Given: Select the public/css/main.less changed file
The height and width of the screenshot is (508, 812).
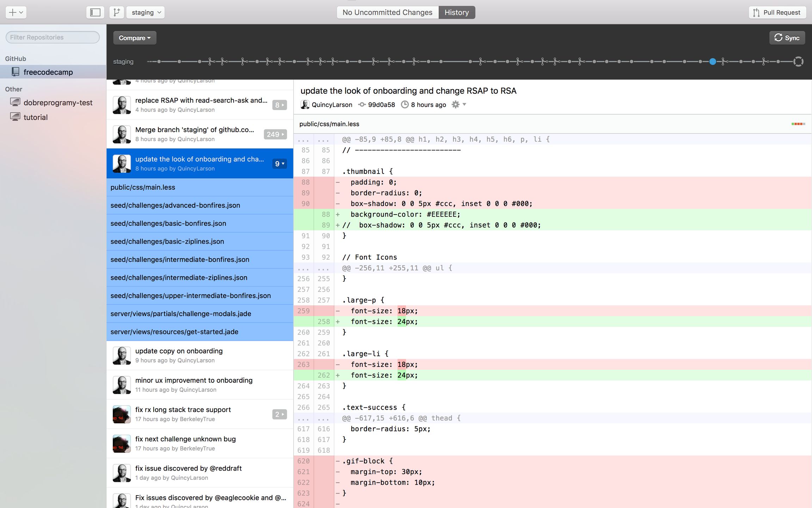Looking at the screenshot, I should 143,187.
